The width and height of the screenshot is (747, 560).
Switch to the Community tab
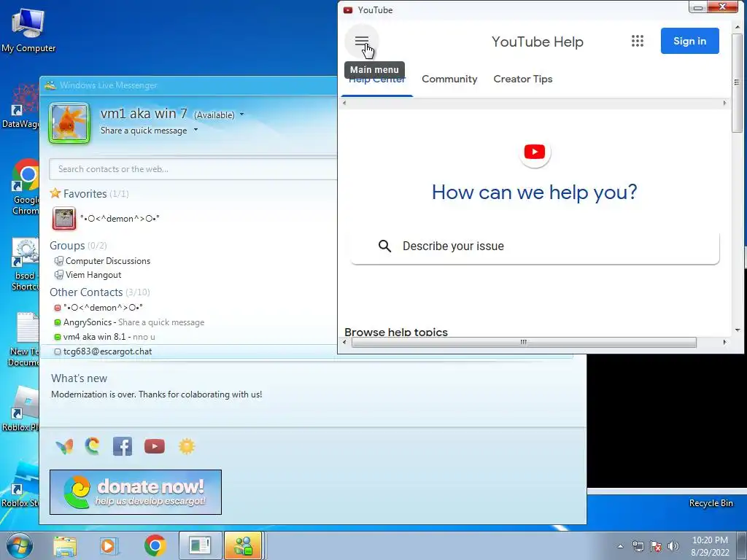(449, 79)
